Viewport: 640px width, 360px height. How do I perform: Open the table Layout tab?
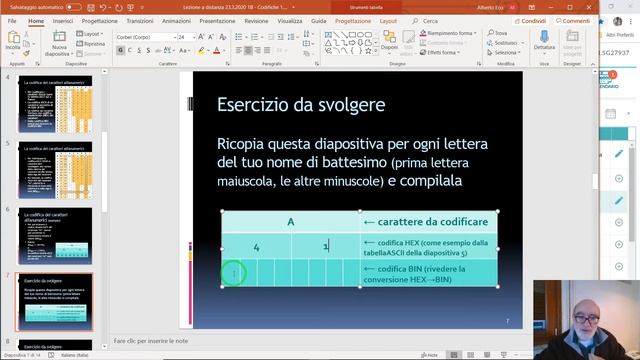click(x=388, y=21)
